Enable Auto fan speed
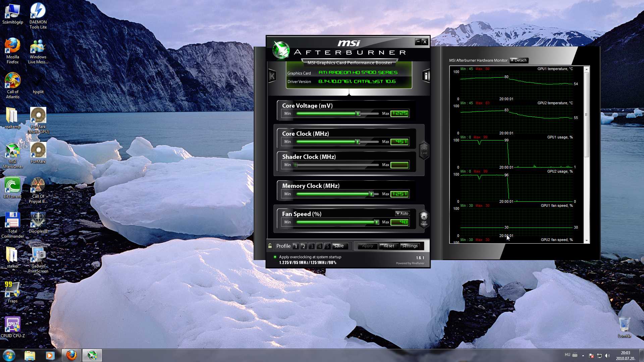 click(402, 214)
